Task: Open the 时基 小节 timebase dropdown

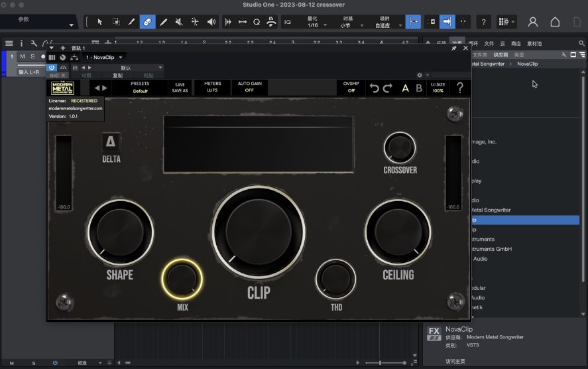Action: [351, 22]
